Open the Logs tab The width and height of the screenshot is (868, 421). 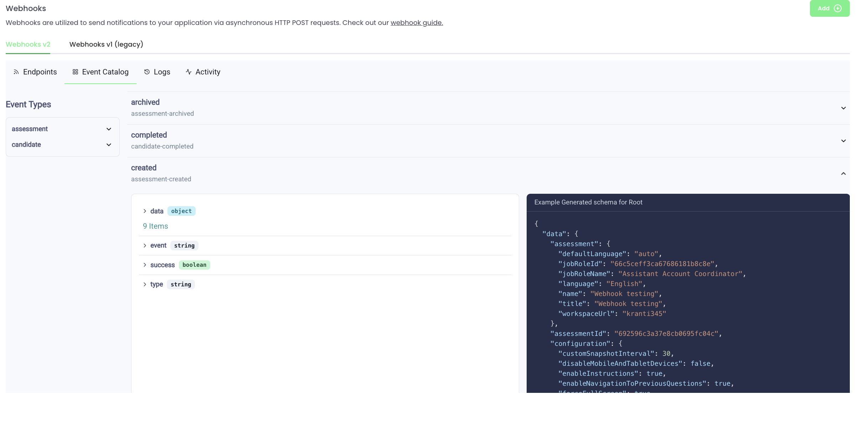point(162,72)
